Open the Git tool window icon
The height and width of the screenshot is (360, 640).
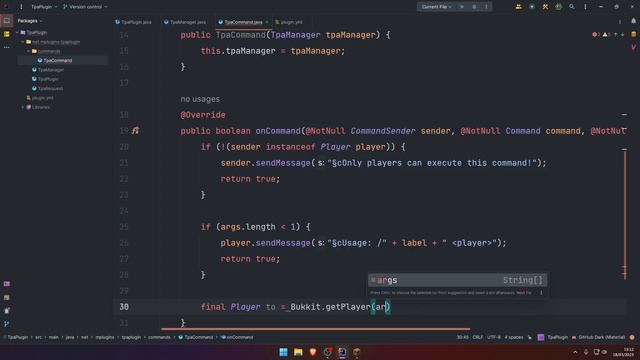7,324
